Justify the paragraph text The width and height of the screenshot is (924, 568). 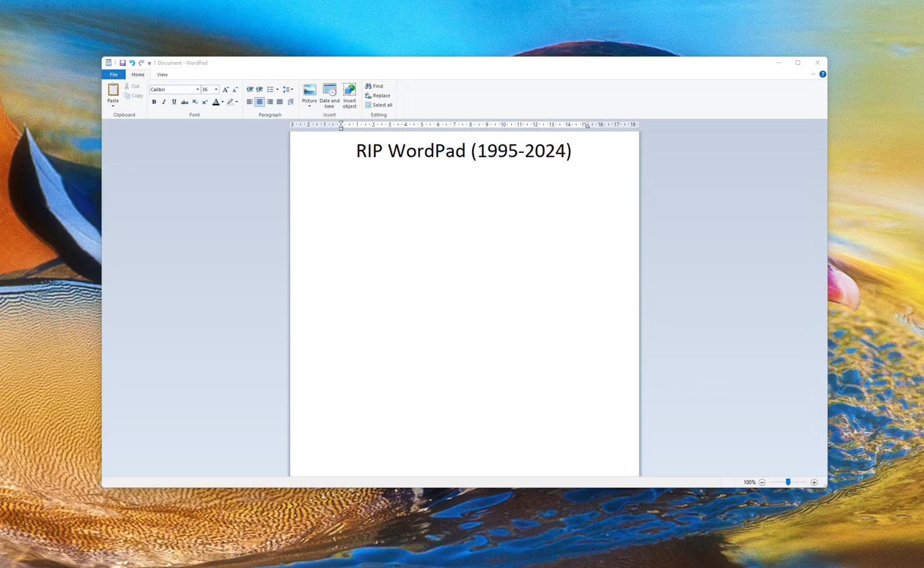coord(279,102)
